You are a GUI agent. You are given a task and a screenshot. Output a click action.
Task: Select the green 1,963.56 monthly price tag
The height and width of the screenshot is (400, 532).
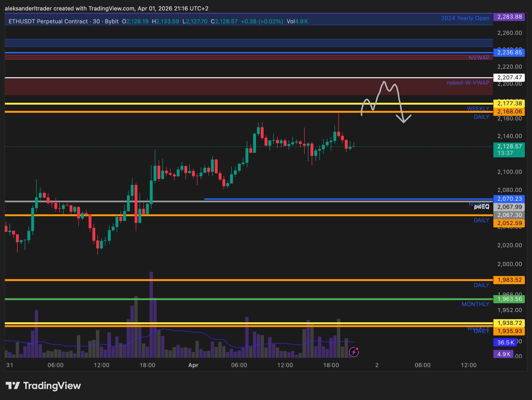(x=509, y=299)
